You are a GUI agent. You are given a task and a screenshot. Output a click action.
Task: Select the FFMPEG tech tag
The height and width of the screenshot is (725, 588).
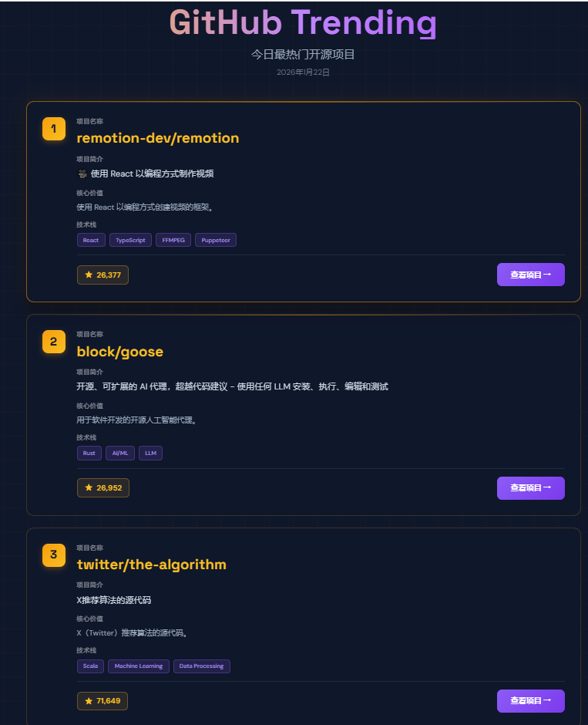coord(173,240)
